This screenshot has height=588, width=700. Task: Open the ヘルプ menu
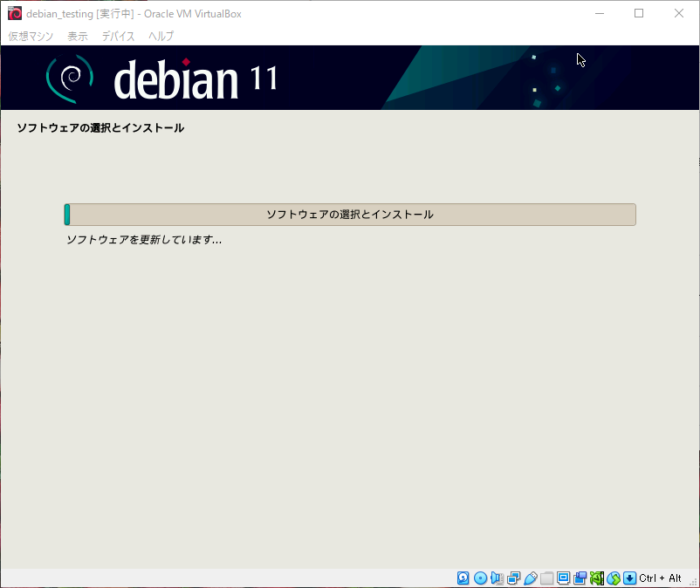click(x=161, y=36)
